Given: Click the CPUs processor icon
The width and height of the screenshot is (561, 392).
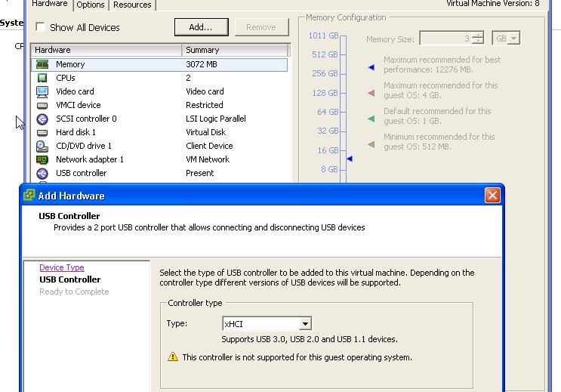Looking at the screenshot, I should 42,78.
